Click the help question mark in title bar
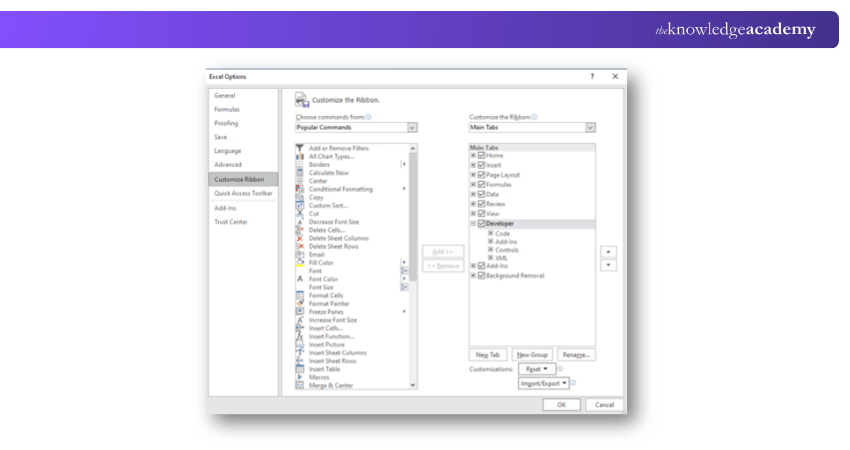The image size is (850, 450). (x=592, y=76)
